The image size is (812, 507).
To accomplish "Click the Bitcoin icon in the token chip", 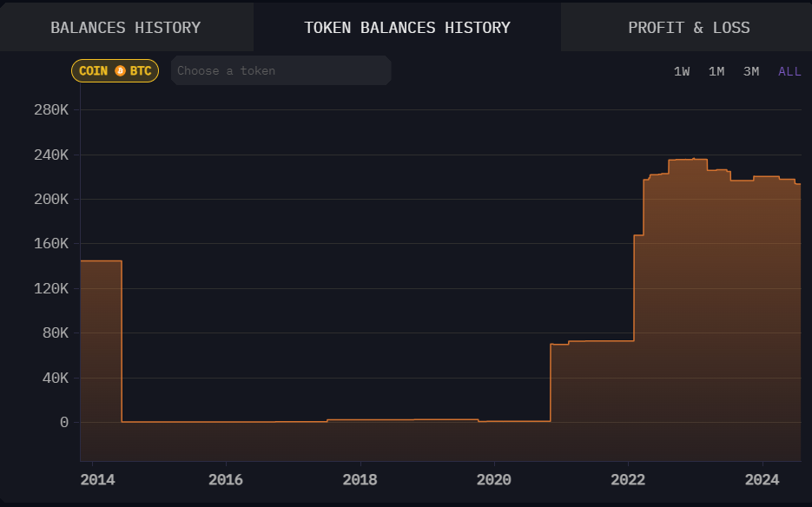I will 120,71.
